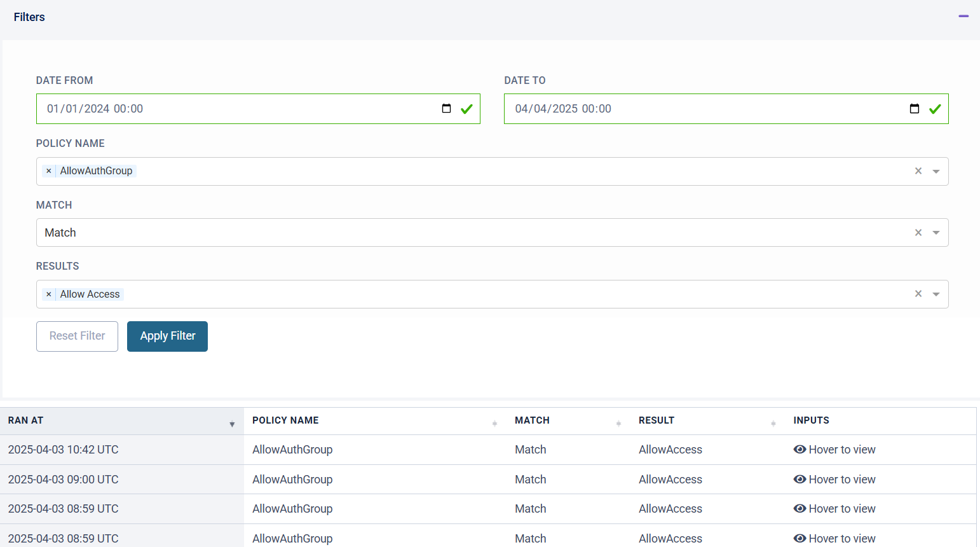Click Apply Filter button

[x=167, y=336]
